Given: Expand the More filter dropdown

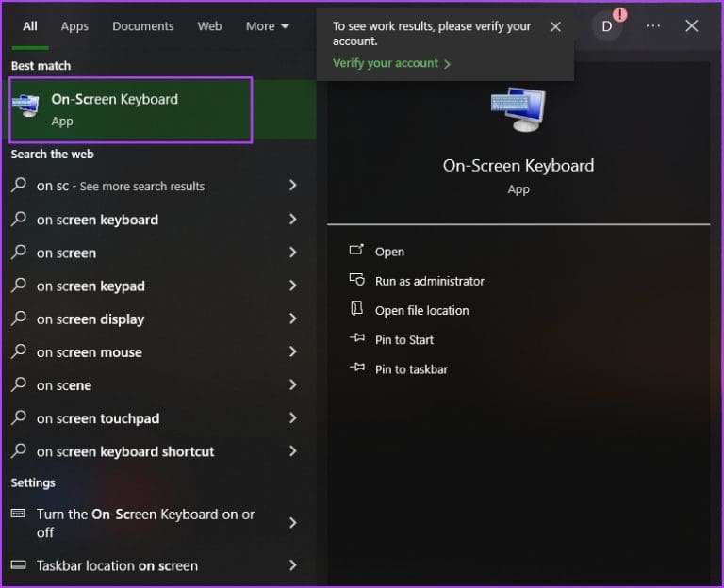Looking at the screenshot, I should point(268,26).
